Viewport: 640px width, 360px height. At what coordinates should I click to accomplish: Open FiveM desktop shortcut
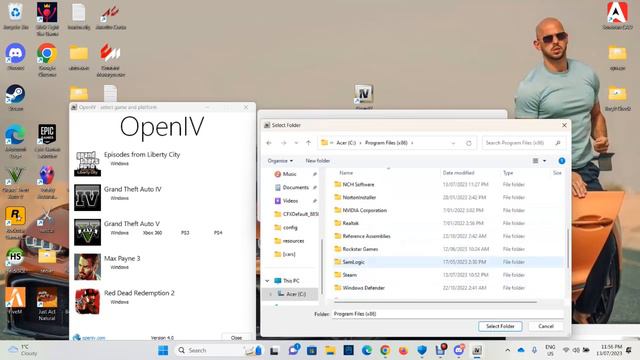point(16,301)
